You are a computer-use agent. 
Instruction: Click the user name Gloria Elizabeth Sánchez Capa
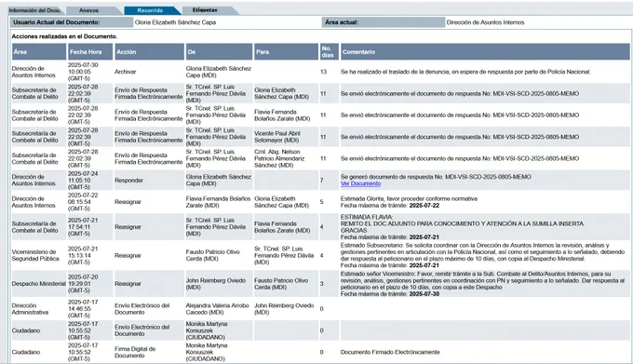(x=175, y=22)
